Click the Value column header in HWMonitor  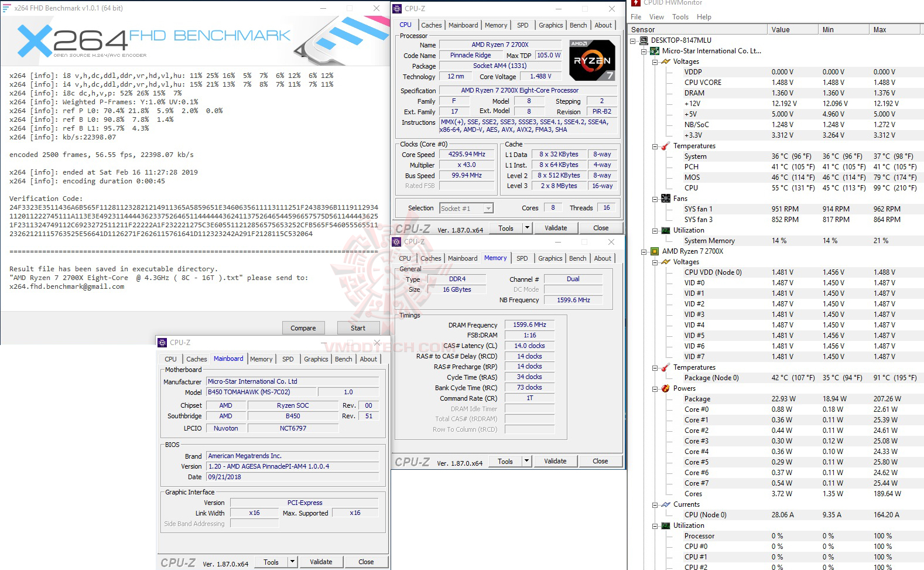click(792, 30)
